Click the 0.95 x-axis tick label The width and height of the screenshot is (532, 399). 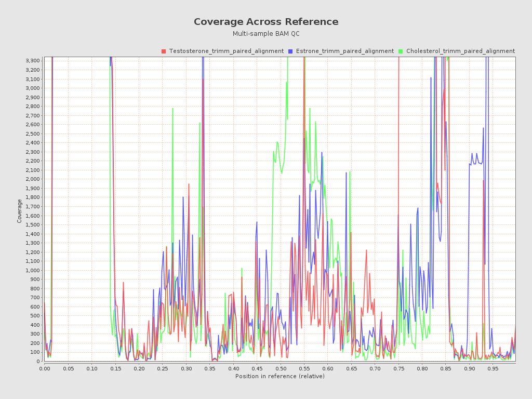(493, 368)
